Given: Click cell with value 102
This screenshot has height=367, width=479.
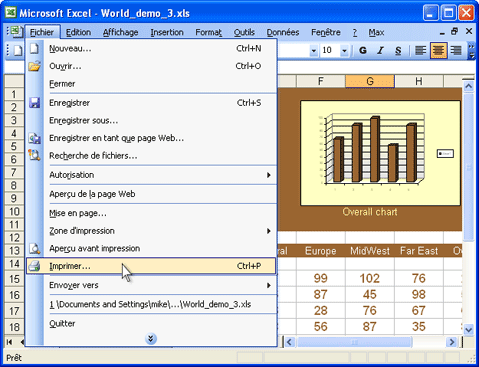Looking at the screenshot, I should point(370,278).
